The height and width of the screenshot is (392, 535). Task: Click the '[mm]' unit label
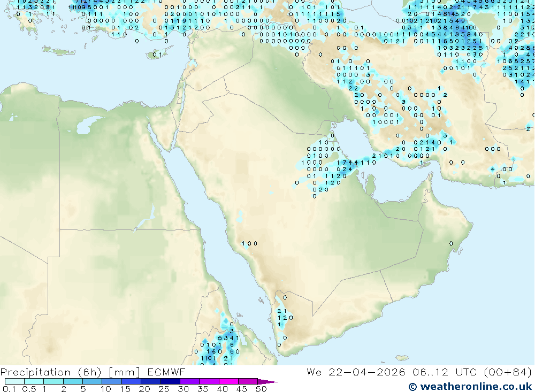point(124,372)
